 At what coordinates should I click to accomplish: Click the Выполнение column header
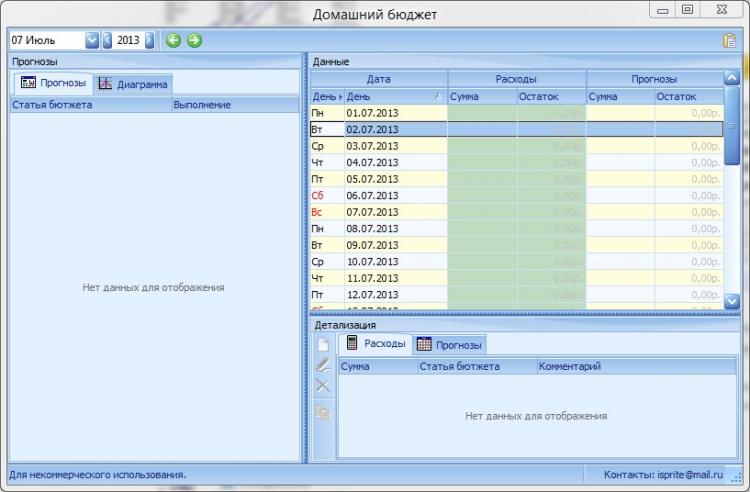coord(202,104)
